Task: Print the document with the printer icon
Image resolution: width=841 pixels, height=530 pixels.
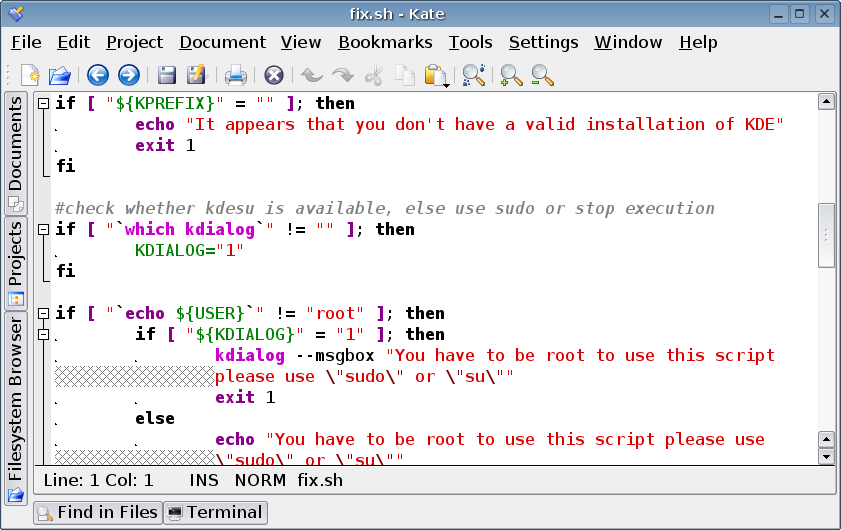Action: click(235, 75)
